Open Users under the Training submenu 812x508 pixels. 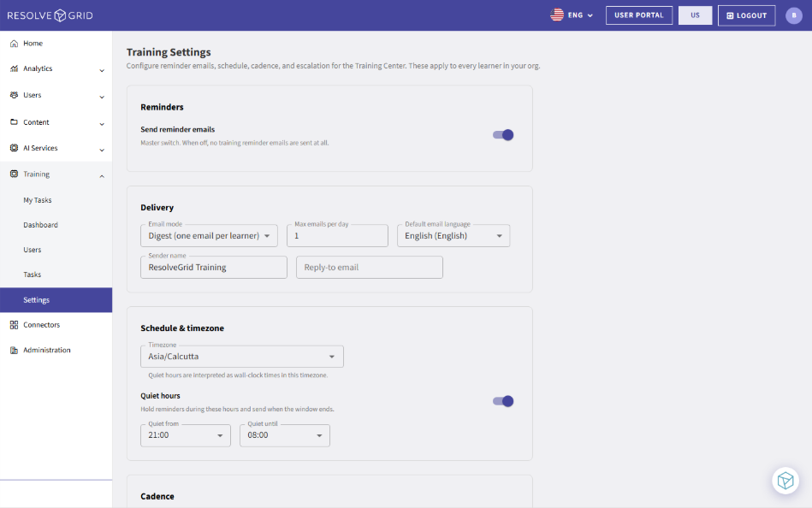(56, 250)
